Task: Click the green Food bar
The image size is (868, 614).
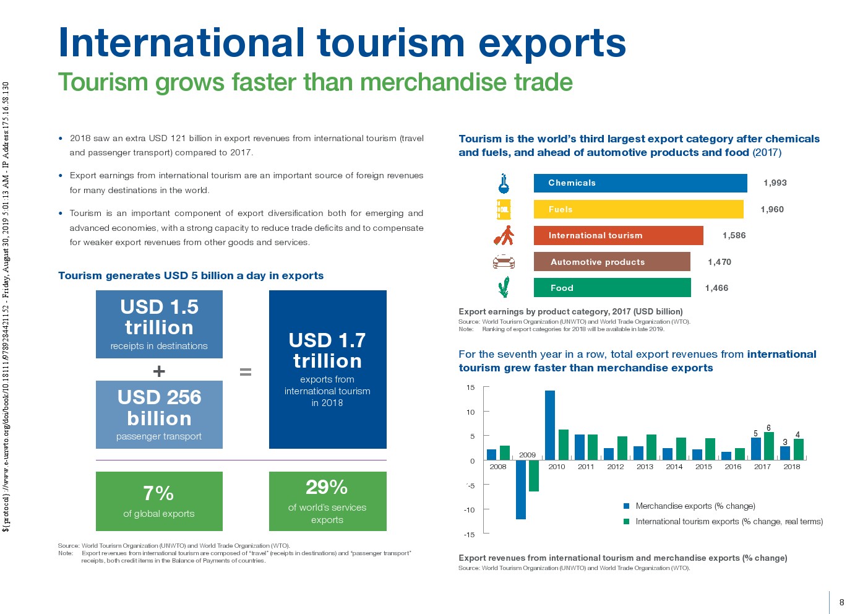Action: tap(612, 288)
